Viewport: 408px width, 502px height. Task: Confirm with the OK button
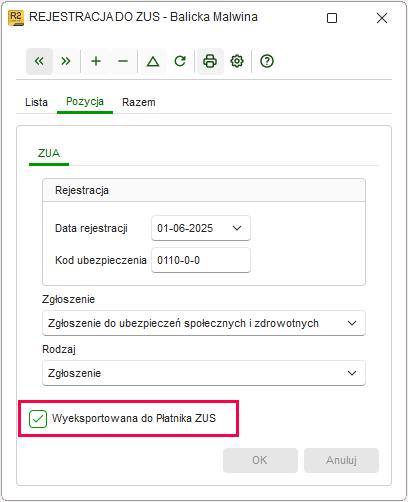[x=260, y=460]
